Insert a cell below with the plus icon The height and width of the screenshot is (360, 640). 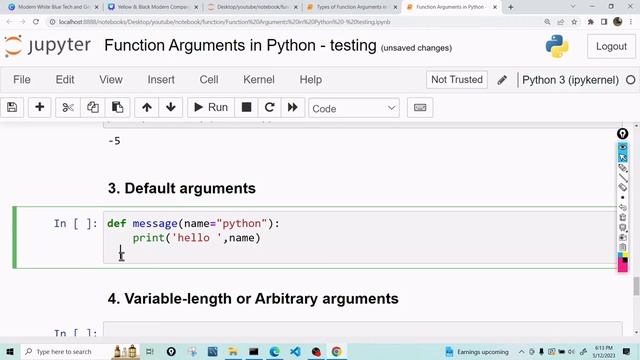(x=40, y=107)
